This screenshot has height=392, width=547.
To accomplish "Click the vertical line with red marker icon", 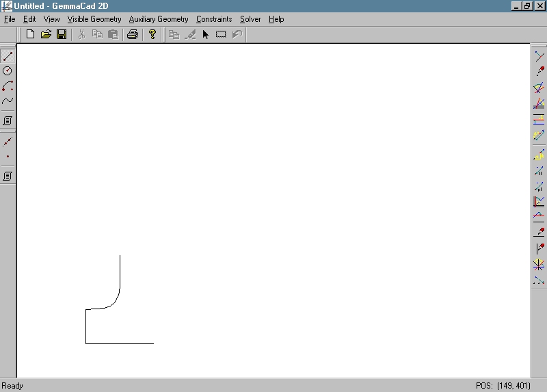I will (x=539, y=248).
